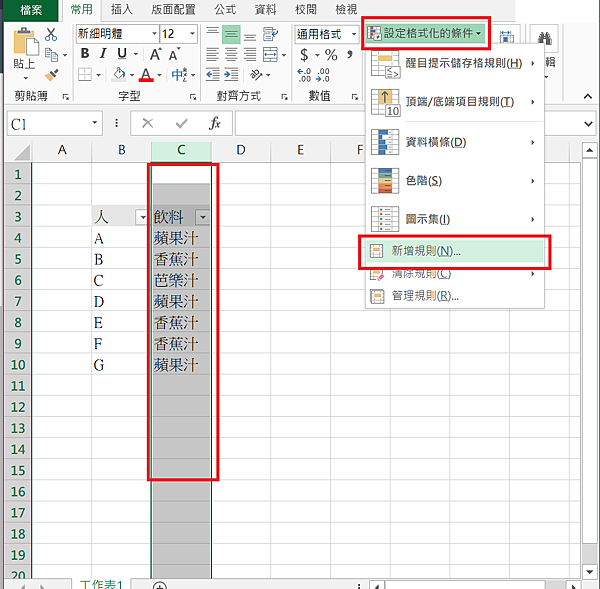Screen dimensions: 600x589
Task: Click formula bar enter checkmark
Action: [181, 123]
